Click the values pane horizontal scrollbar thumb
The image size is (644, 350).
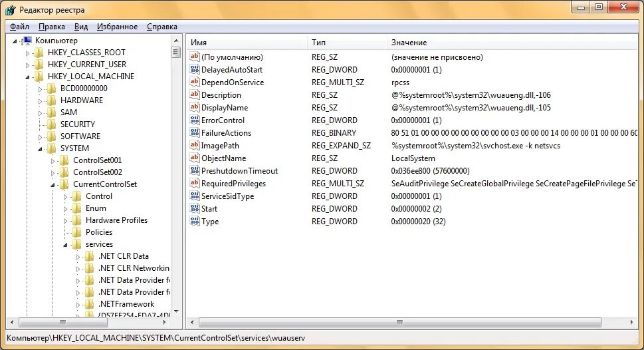399,323
